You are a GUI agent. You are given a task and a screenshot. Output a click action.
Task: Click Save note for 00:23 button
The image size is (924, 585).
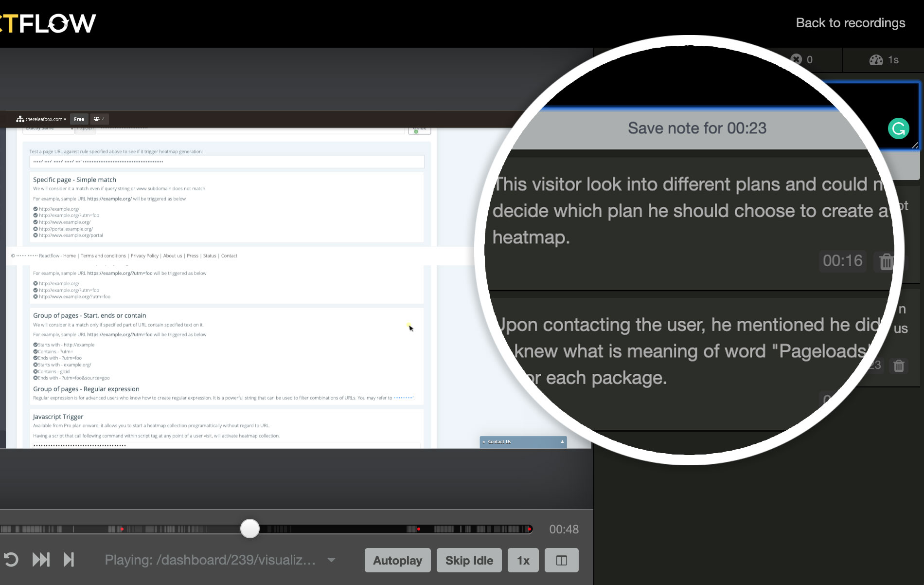[696, 128]
